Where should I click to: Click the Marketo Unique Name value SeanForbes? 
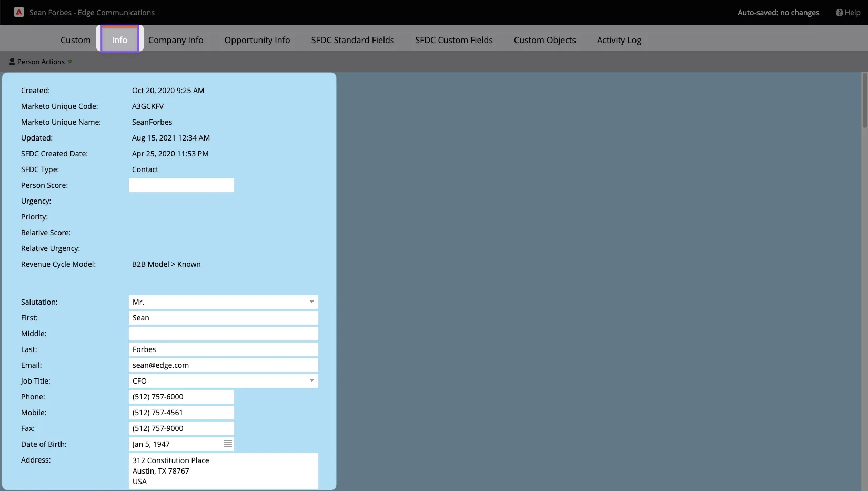[152, 122]
